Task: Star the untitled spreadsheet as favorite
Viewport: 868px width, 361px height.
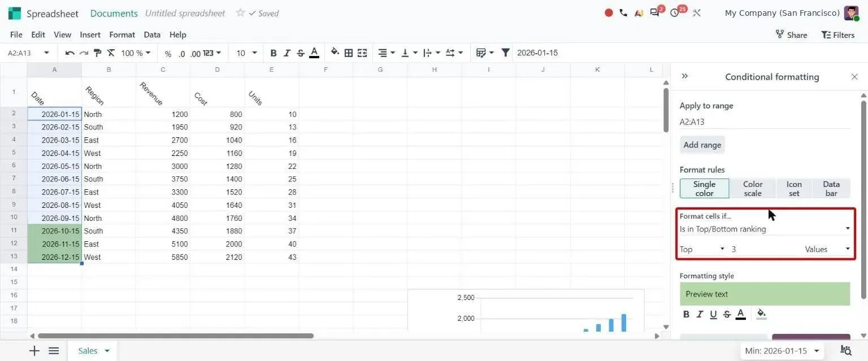Action: click(240, 12)
